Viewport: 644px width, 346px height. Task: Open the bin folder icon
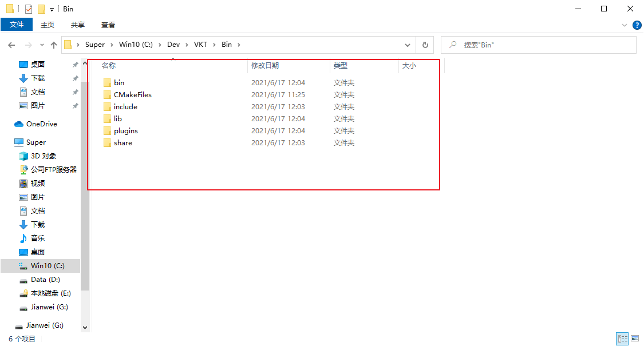click(x=107, y=82)
